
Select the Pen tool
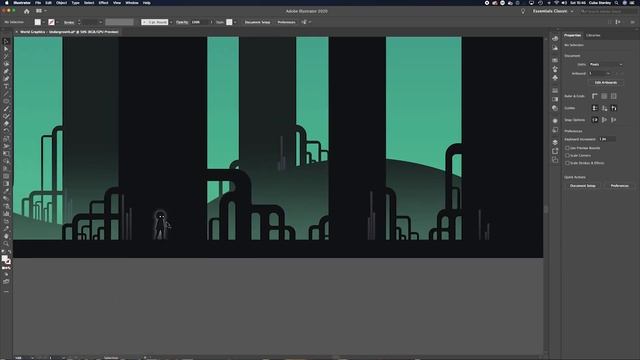click(6, 71)
